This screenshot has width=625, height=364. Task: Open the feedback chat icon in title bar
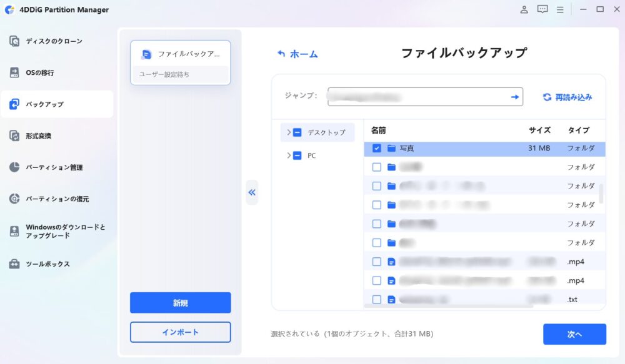[542, 9]
